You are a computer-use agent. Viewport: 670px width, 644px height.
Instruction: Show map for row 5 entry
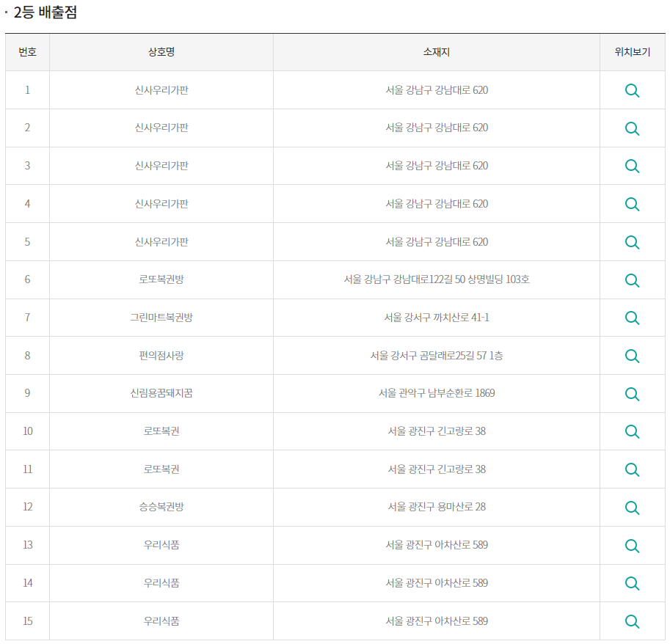(632, 242)
